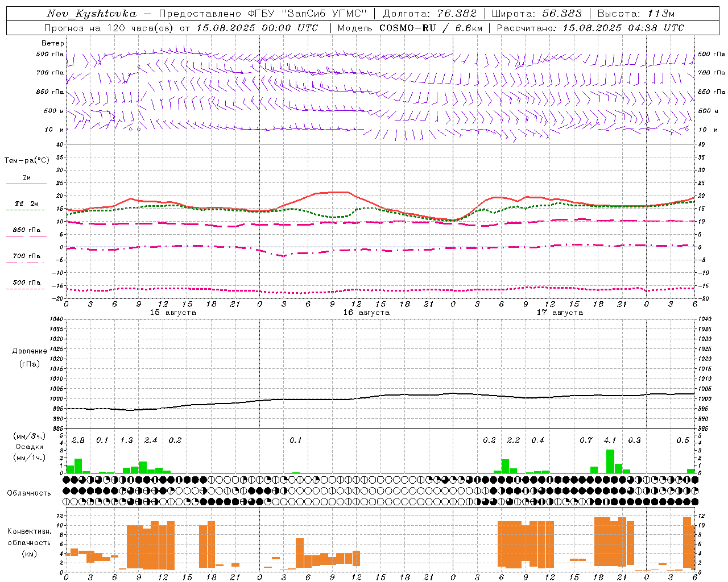
Task: Click the 500 м wind level label on left
Action: coord(54,111)
